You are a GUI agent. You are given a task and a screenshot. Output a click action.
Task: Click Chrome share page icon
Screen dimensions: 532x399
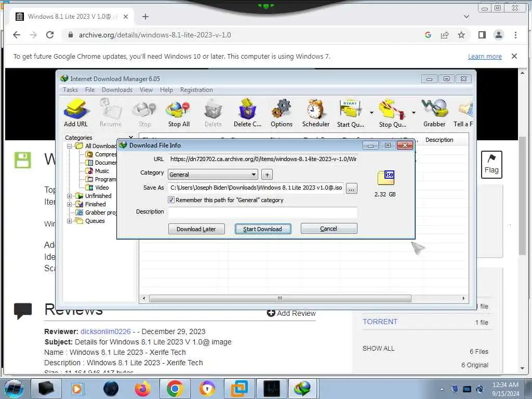pyautogui.click(x=445, y=35)
